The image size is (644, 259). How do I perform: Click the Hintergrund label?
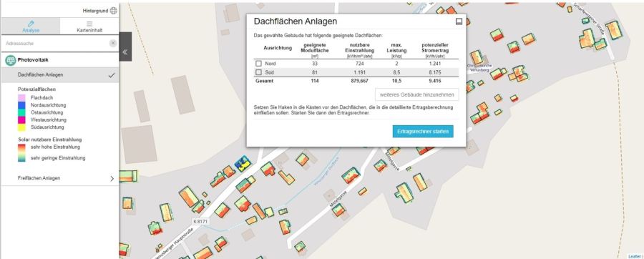coord(95,11)
